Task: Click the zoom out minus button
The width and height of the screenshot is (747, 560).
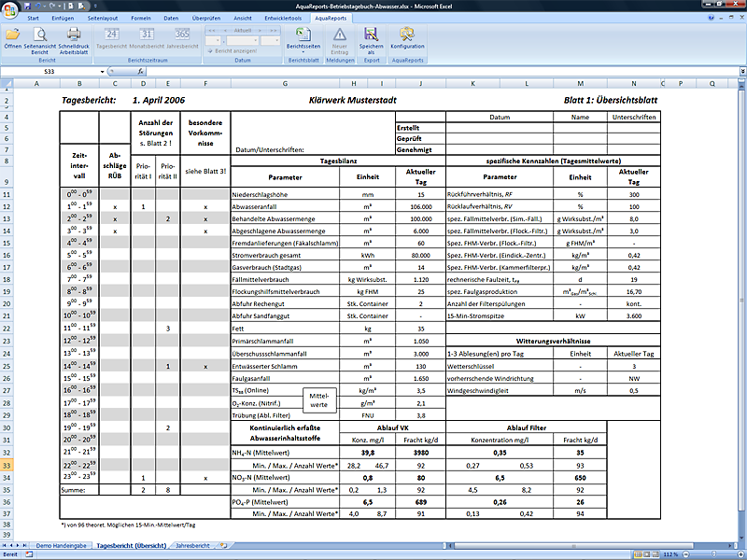Action: coord(686,554)
